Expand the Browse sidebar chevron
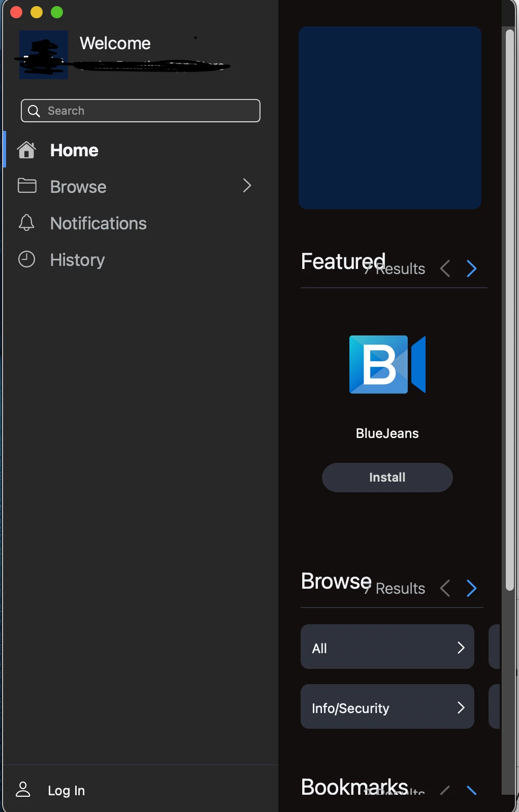This screenshot has height=812, width=519. click(x=247, y=186)
